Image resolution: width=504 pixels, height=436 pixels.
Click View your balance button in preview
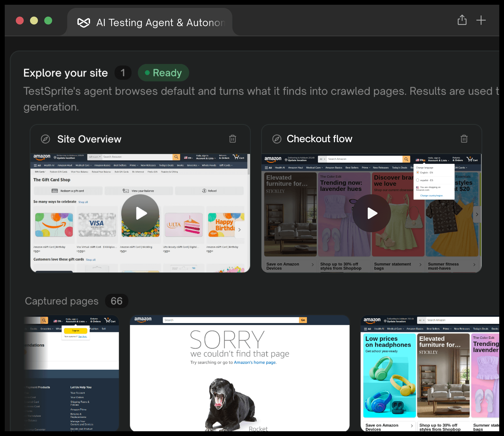139,191
